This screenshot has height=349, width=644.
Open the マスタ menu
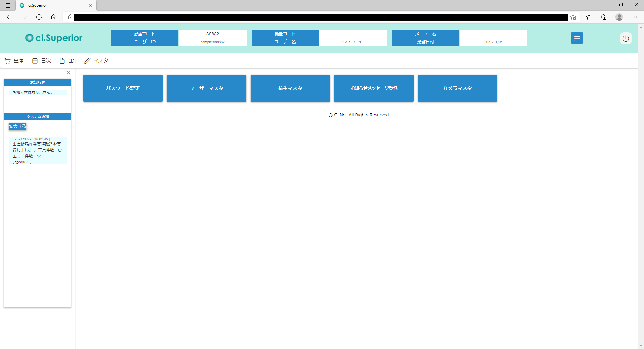click(x=96, y=61)
